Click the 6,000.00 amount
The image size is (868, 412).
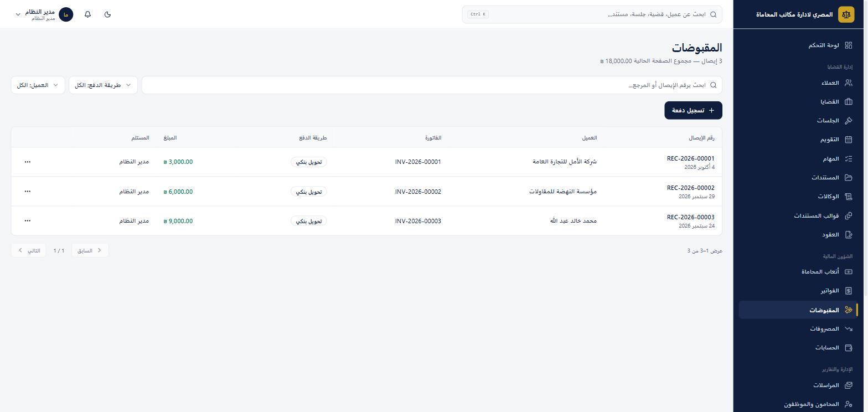178,192
